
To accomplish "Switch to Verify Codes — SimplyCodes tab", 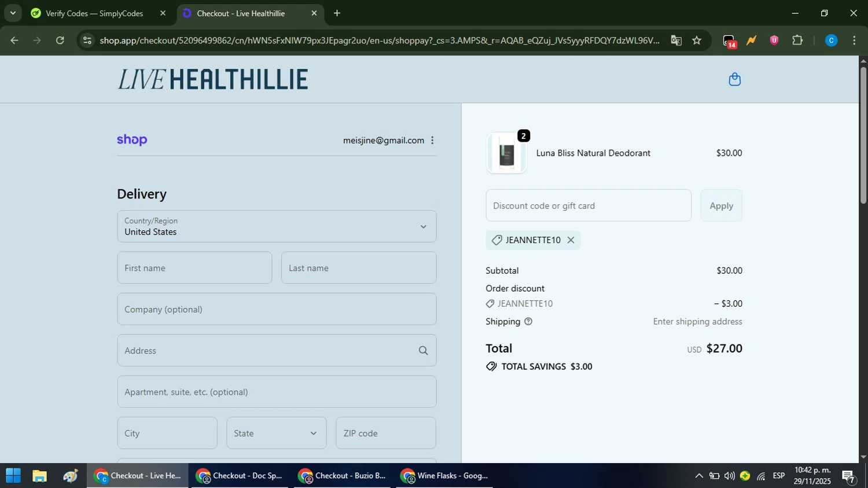I will pos(94,13).
